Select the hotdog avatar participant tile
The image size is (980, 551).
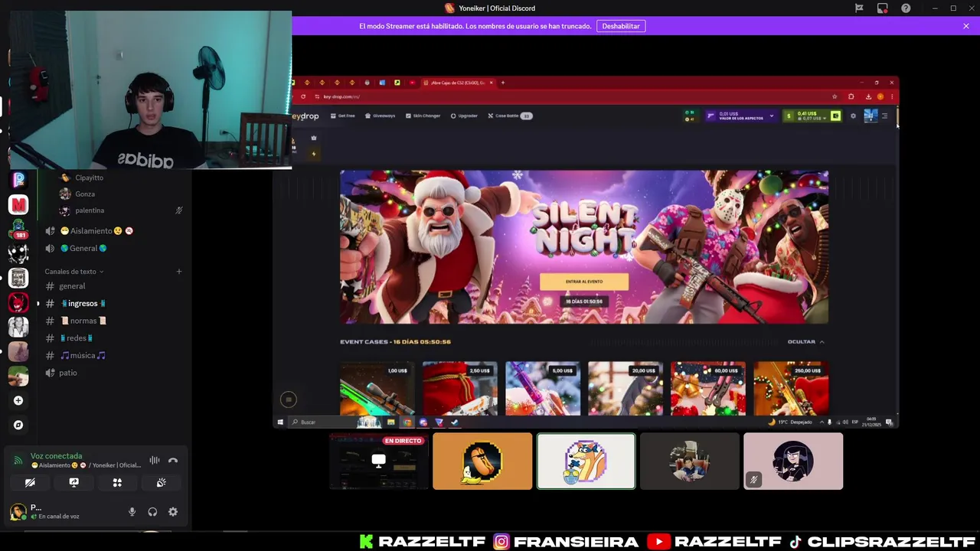point(482,461)
